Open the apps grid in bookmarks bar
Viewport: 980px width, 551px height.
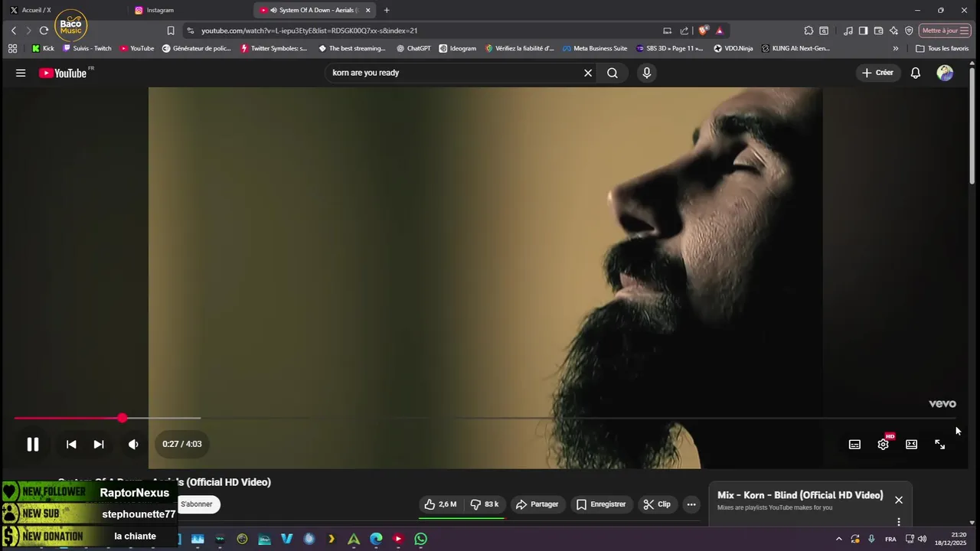pos(12,48)
